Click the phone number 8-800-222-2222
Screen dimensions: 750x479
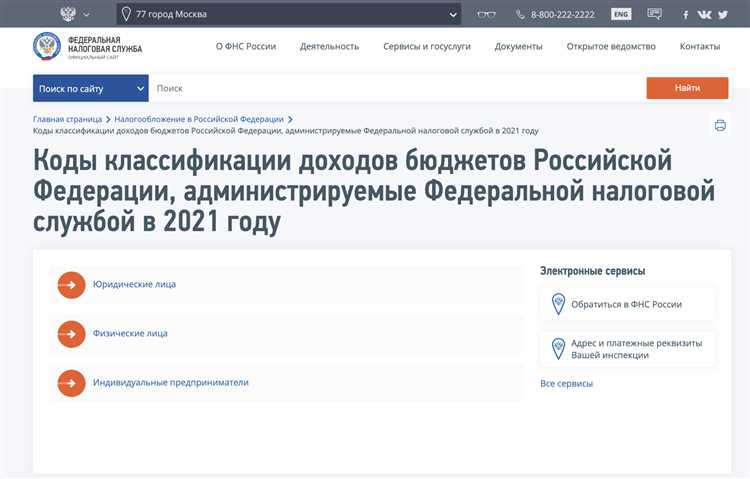click(562, 14)
